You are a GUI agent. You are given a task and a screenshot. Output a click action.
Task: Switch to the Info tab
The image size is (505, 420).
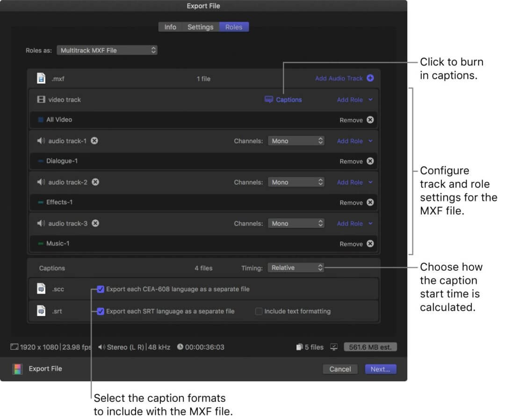(x=170, y=27)
